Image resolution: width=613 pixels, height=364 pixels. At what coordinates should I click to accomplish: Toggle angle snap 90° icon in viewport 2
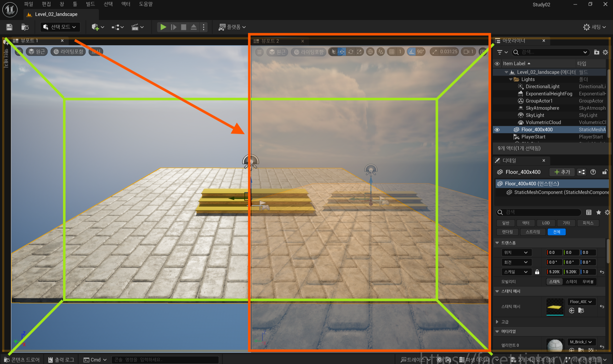tap(412, 52)
